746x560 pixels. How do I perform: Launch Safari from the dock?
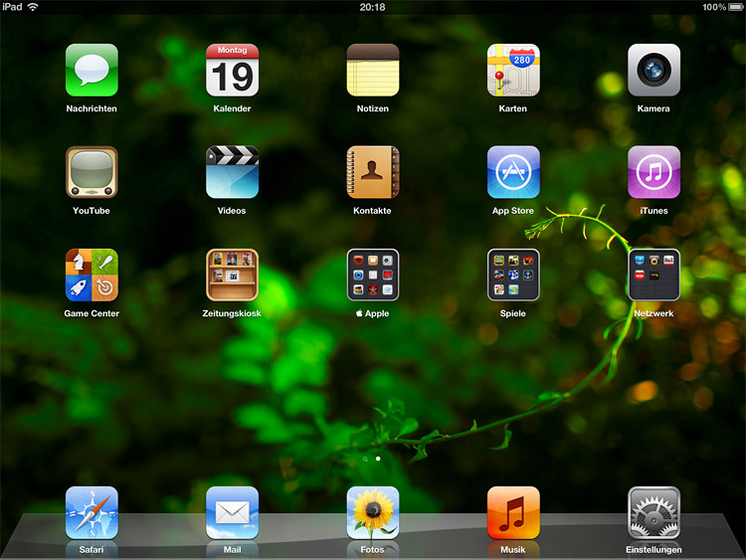92,512
